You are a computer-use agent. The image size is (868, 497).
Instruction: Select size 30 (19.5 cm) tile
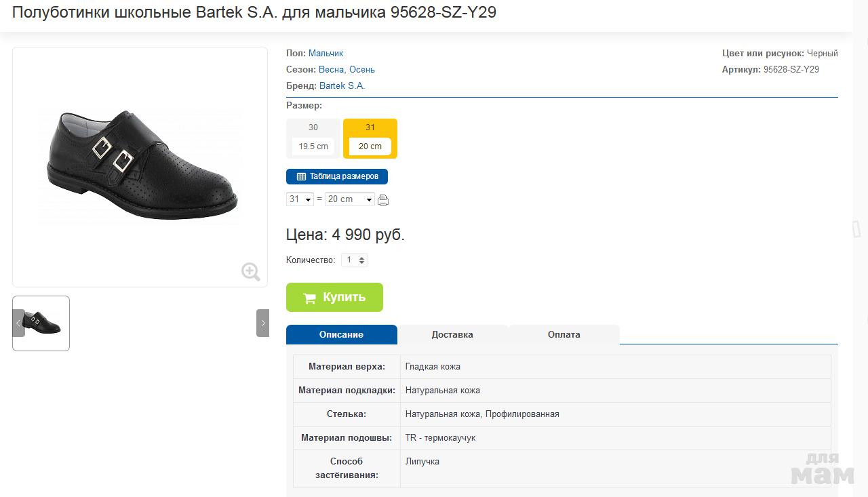pyautogui.click(x=313, y=138)
